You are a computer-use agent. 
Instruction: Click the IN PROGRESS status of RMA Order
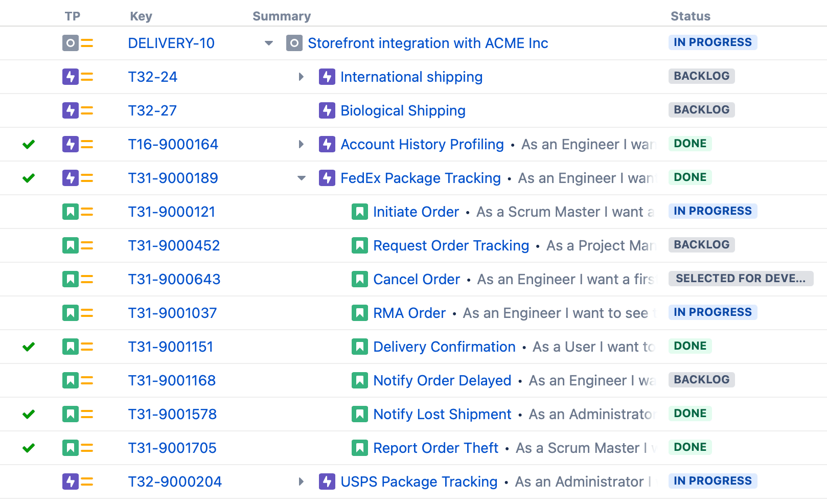(x=713, y=312)
